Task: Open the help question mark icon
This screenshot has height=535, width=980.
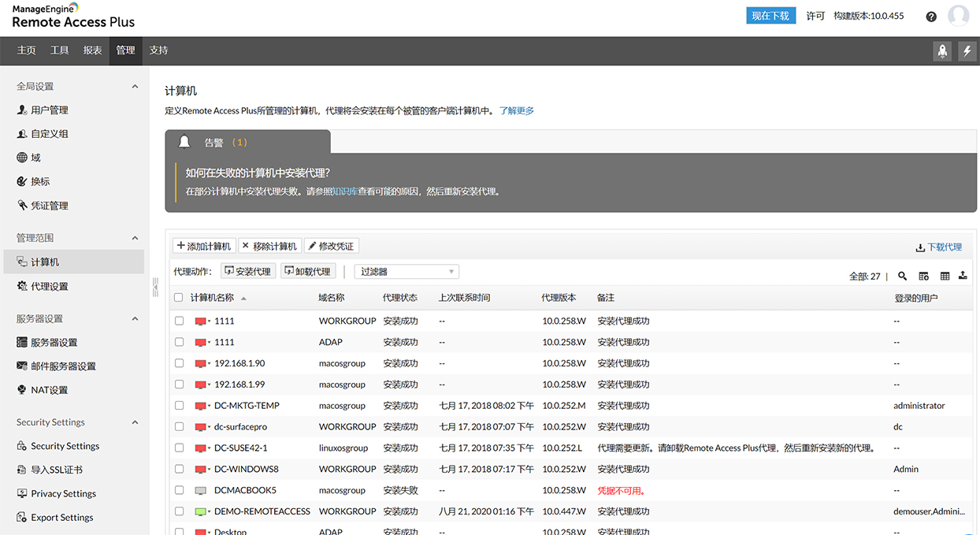Action: click(931, 17)
